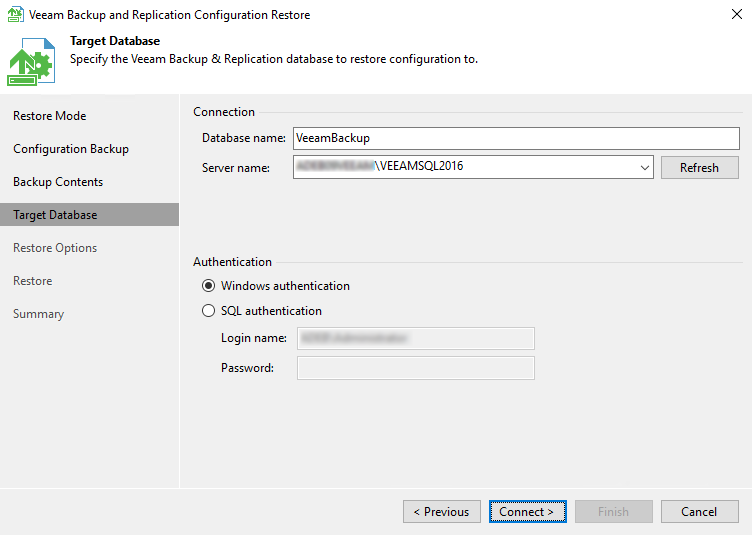Select the Target Database step in sidebar

55,215
